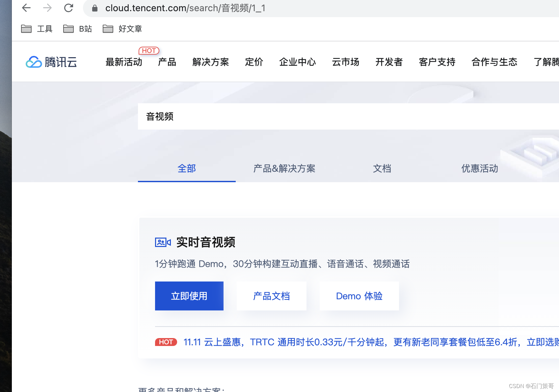Click the red HOT promo badge
Screen dimensions: 559x392
pos(166,342)
